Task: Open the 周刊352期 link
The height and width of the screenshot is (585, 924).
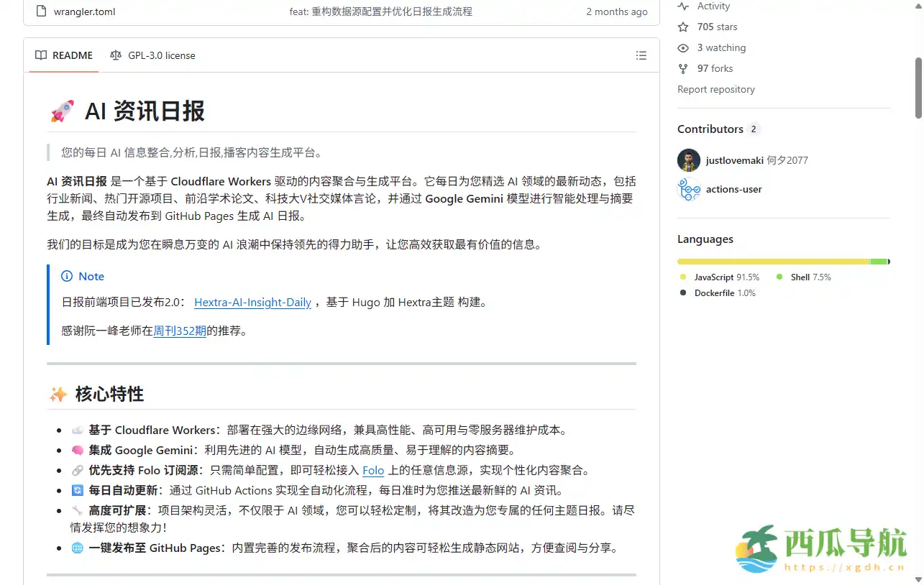Action: [x=180, y=331]
